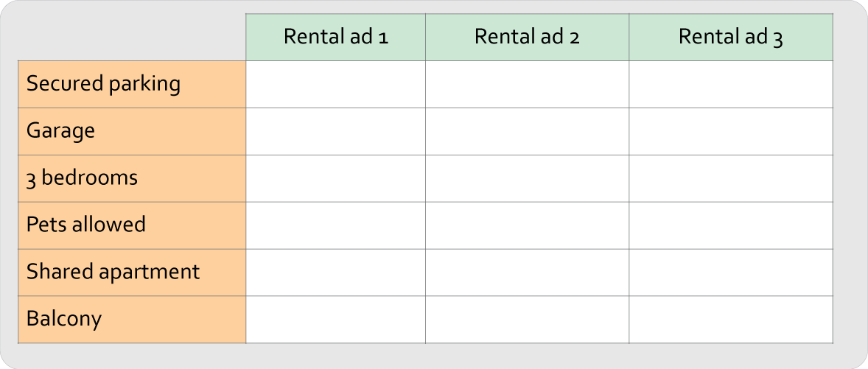Select the Balcony cell under Rental ad 3

(x=731, y=320)
